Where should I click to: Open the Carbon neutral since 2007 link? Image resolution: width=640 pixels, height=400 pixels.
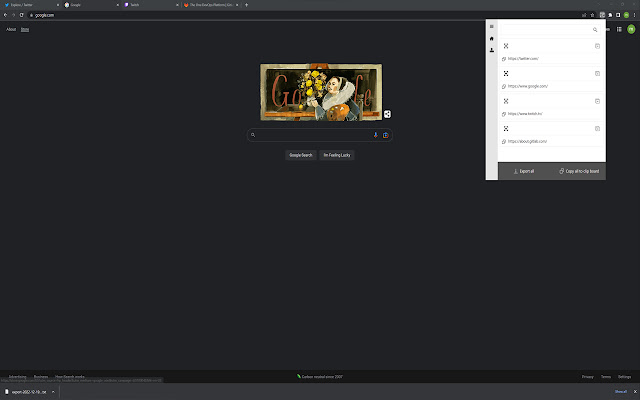pyautogui.click(x=320, y=377)
